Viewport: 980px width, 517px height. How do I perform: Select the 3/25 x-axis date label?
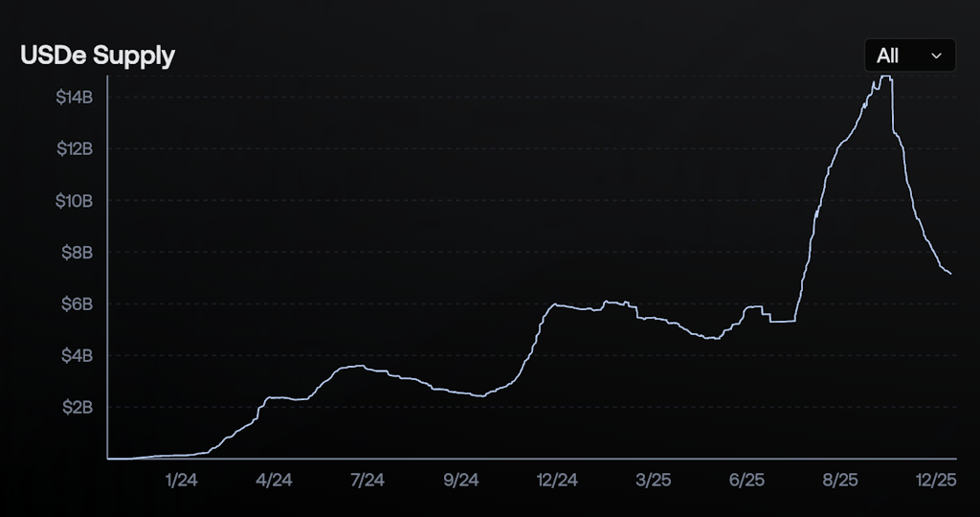click(653, 480)
